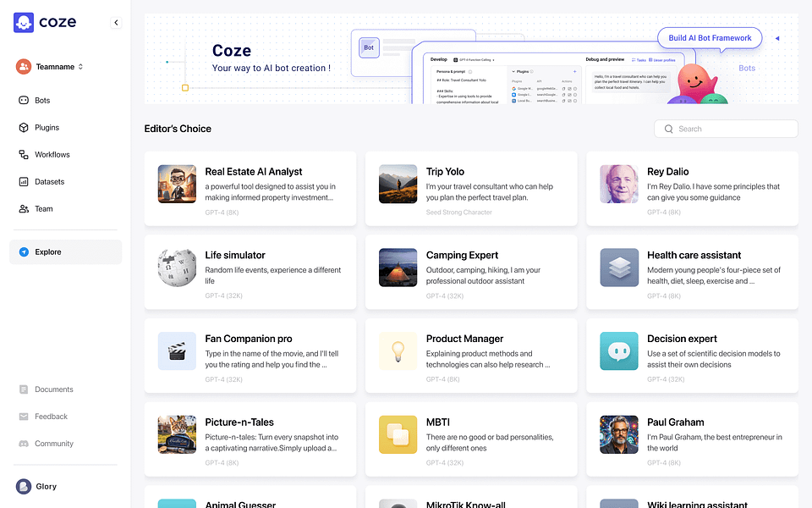Open Workflows from the left navigation
The image size is (812, 508).
21,154
